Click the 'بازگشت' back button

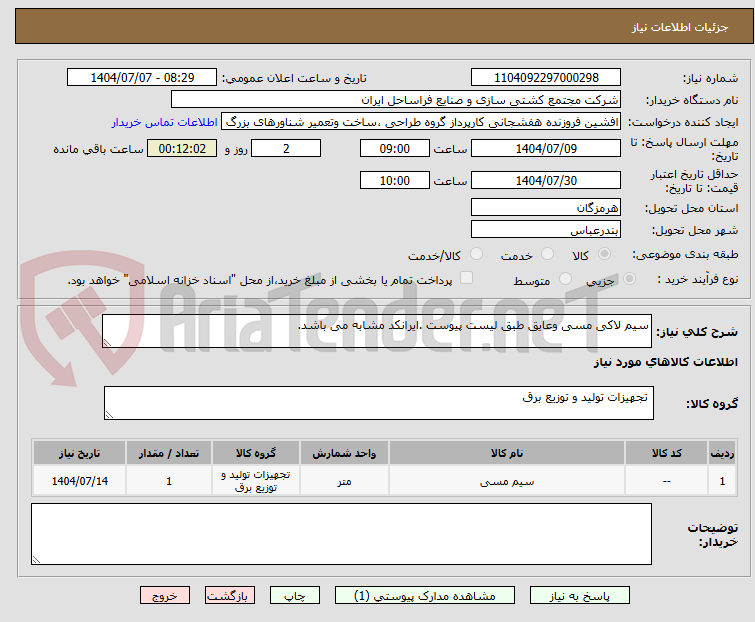(231, 595)
